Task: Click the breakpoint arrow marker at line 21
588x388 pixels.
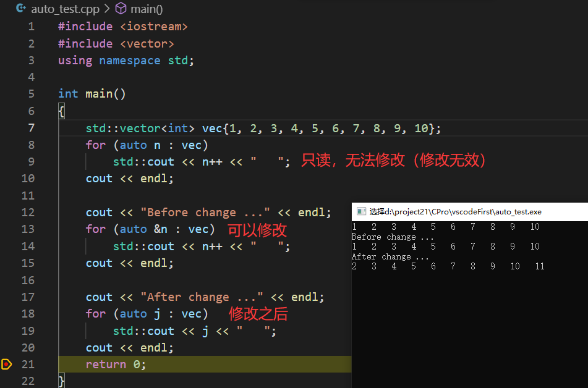Action: coord(6,364)
